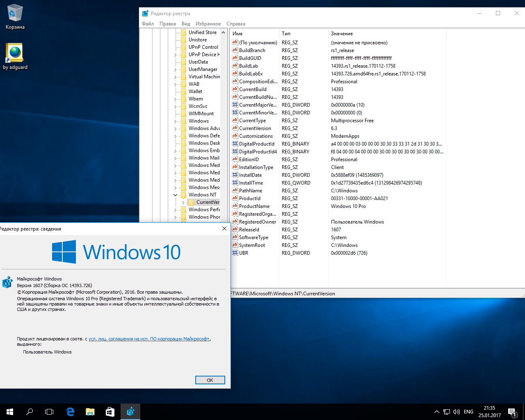Image resolution: width=525 pixels, height=420 pixels.
Task: Open the Windows Store taskbar icon
Action: click(110, 412)
